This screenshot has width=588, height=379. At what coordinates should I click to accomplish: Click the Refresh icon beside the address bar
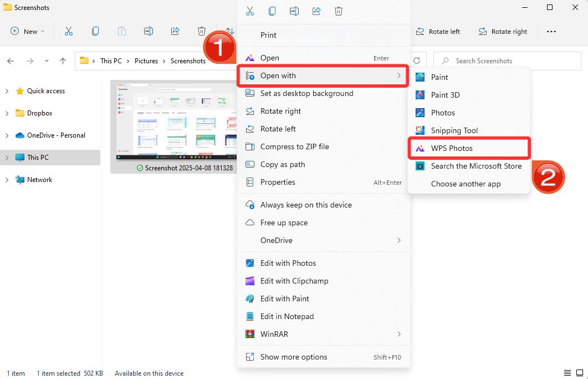point(417,60)
